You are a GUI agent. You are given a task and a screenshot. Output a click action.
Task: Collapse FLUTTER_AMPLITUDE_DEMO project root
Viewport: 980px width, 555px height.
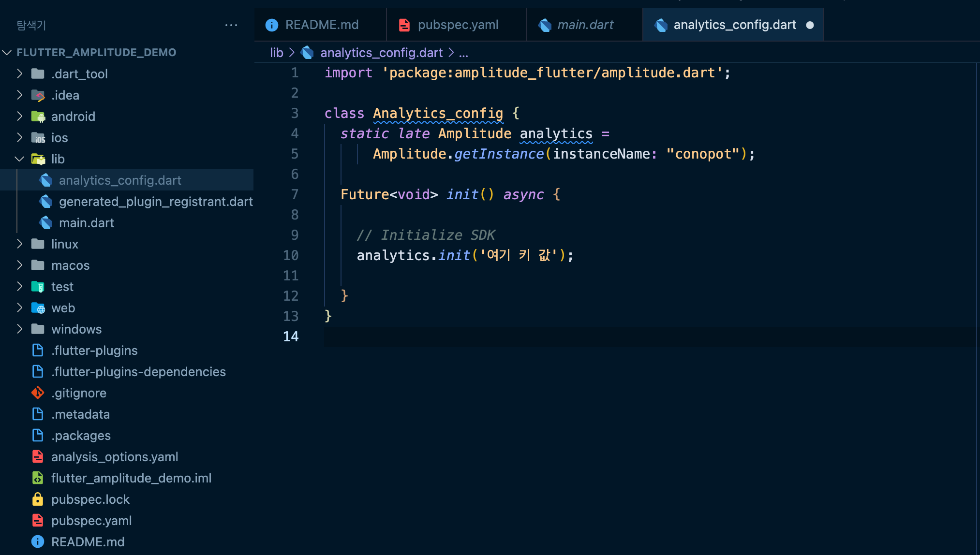[x=7, y=52]
